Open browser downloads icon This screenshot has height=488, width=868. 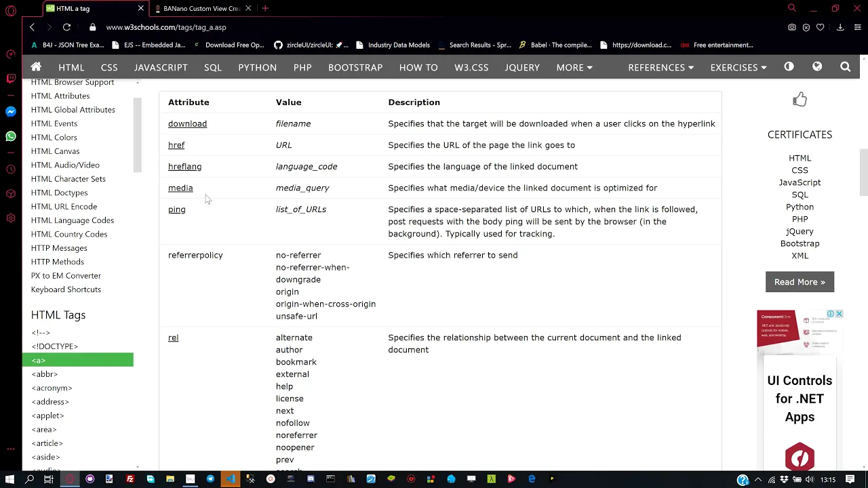click(x=840, y=27)
